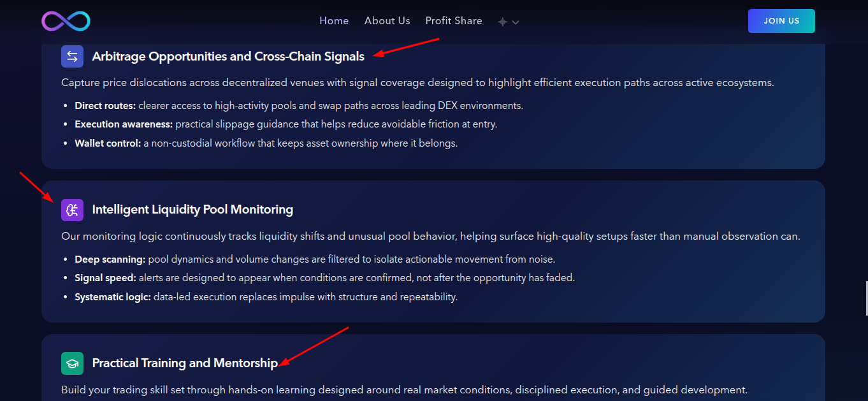Click the paragraph starting "Capture price dislocations"

pos(417,83)
